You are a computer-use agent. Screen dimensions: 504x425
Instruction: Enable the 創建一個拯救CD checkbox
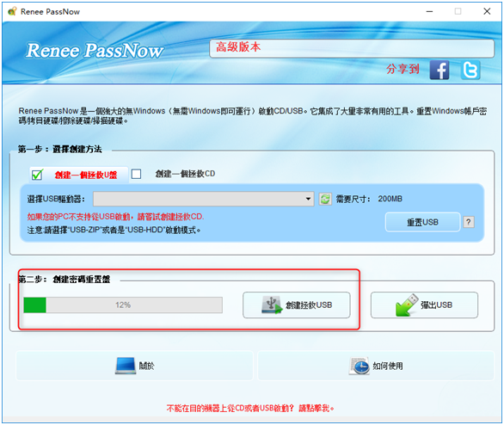pyautogui.click(x=136, y=174)
